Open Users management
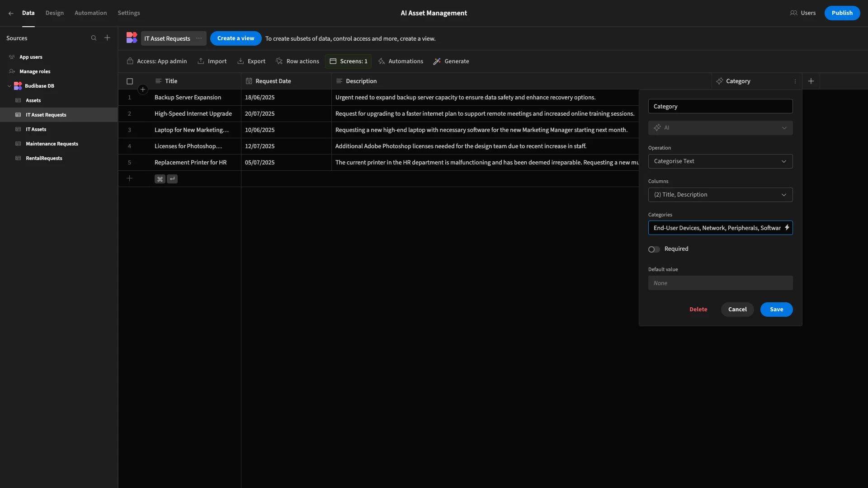 pos(803,13)
